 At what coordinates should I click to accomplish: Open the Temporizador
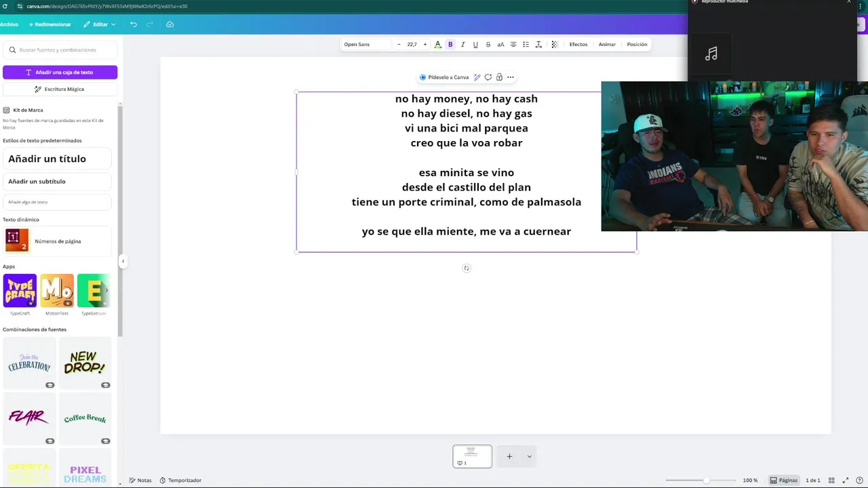180,481
